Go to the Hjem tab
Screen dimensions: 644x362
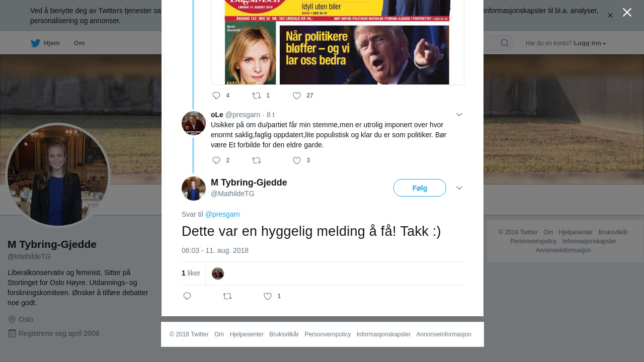(x=45, y=43)
